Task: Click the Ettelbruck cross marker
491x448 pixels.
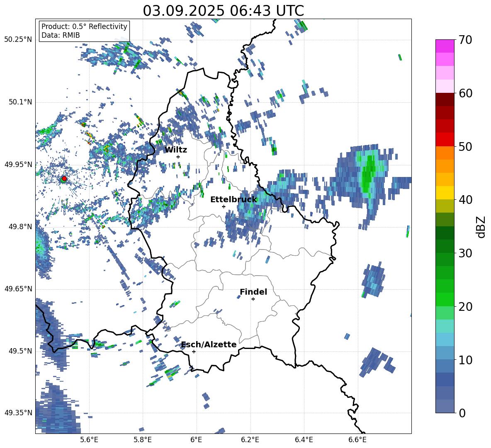Action: click(224, 206)
